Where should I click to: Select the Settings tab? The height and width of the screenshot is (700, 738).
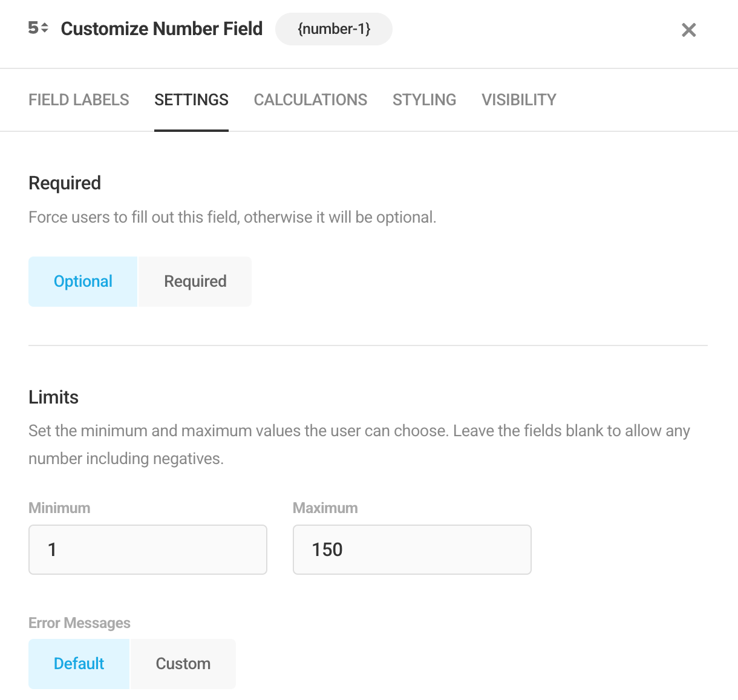(191, 100)
